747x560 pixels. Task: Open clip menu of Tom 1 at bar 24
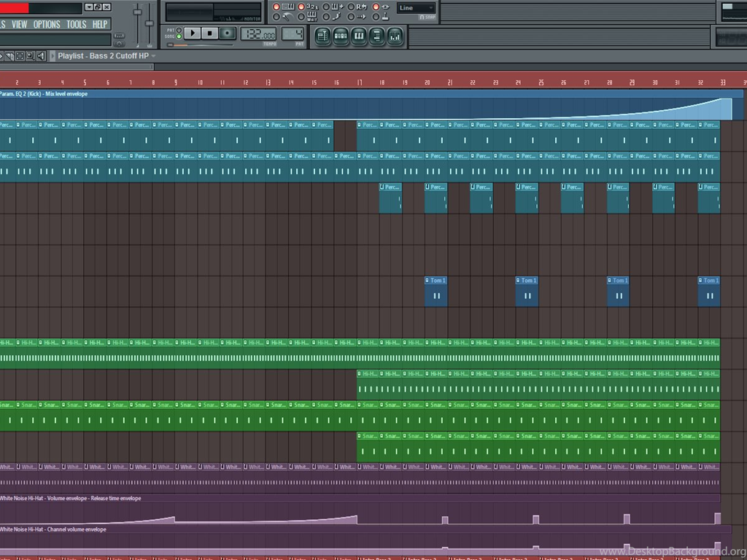(x=518, y=281)
